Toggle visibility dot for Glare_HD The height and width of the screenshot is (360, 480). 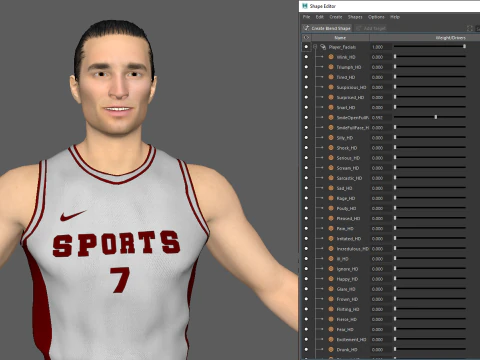[x=306, y=289]
